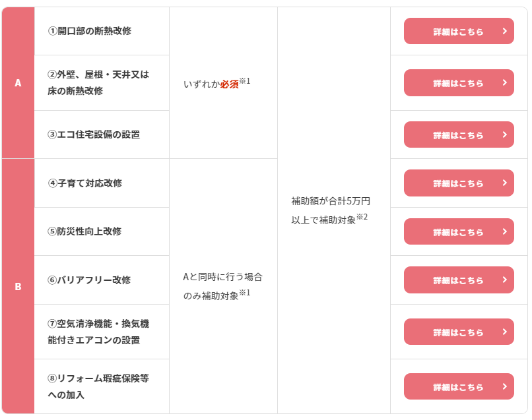Click the 補助額が合計5万円以上で補助対象 text

tap(330, 210)
